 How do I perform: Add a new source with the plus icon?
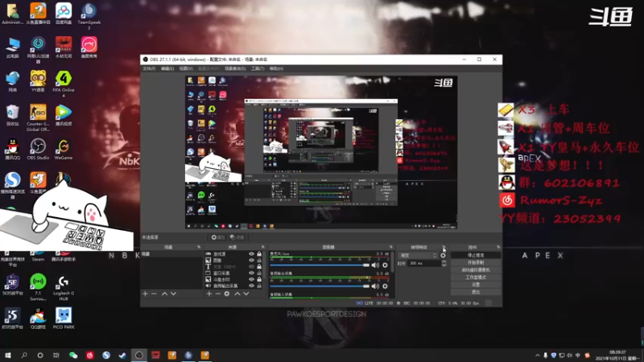point(209,294)
